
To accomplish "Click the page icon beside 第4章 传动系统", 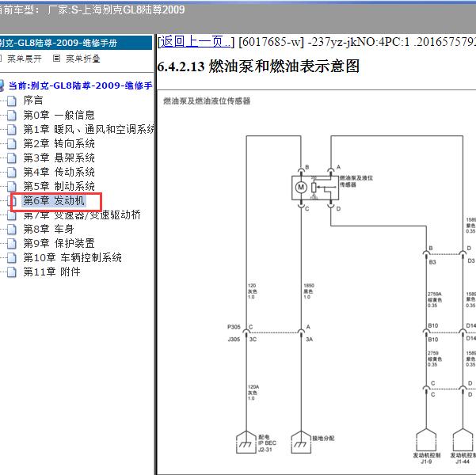I will [12, 172].
